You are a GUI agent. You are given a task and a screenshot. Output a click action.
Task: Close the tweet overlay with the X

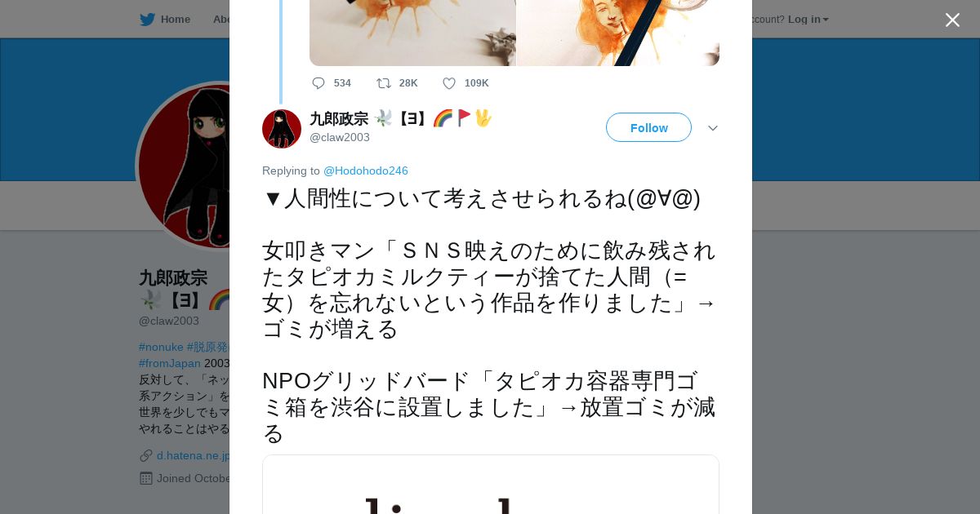(x=952, y=20)
